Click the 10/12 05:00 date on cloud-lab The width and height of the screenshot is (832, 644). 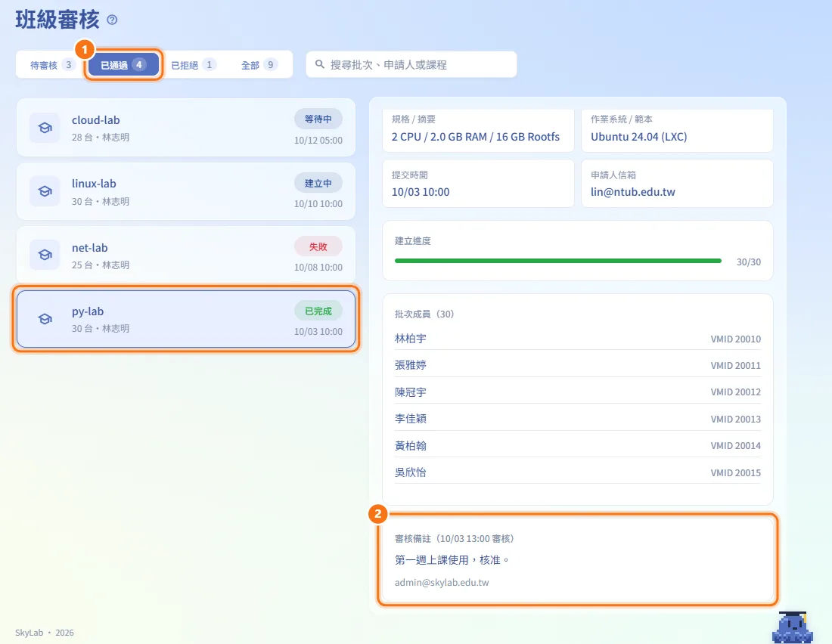pyautogui.click(x=318, y=141)
